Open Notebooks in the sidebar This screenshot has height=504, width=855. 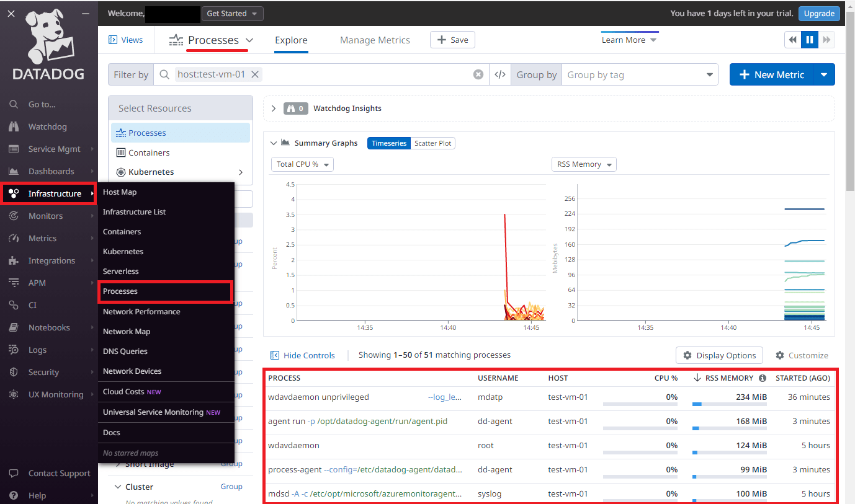pos(49,327)
